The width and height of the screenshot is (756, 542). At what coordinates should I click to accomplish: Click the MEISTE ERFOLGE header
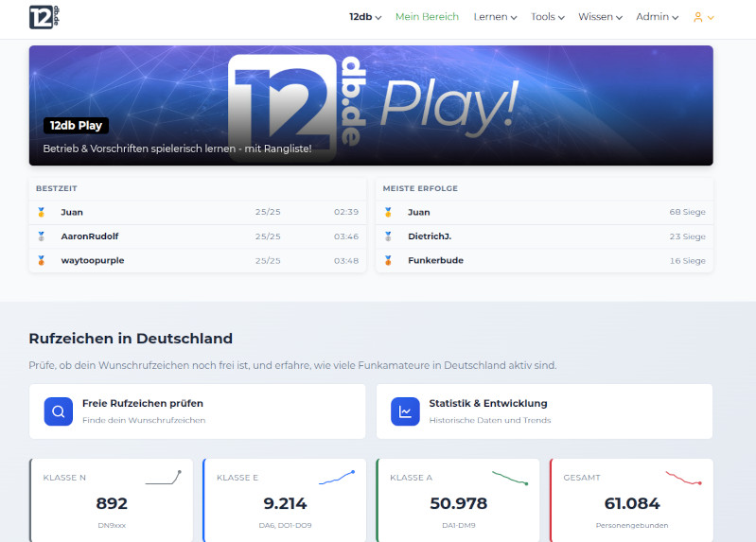click(x=420, y=188)
